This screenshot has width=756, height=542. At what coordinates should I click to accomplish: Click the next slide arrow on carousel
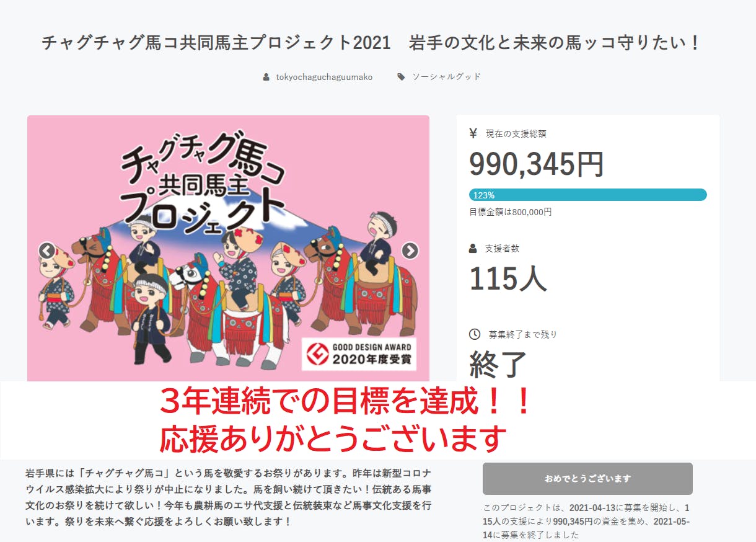pos(410,251)
